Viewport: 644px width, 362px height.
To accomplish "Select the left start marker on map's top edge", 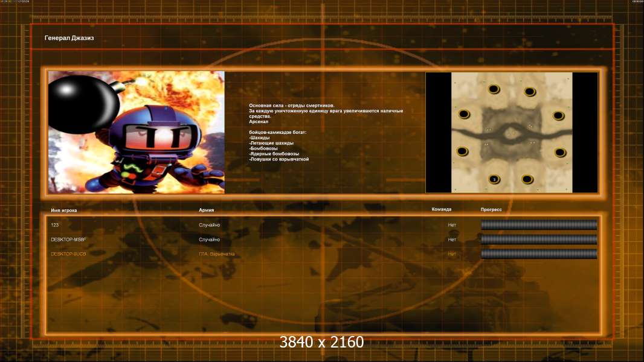I will point(494,89).
